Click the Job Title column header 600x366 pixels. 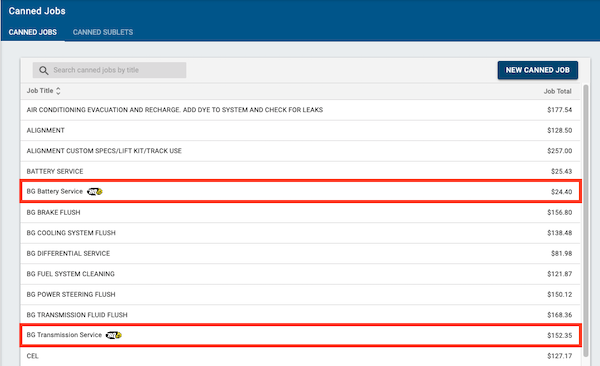(x=40, y=91)
